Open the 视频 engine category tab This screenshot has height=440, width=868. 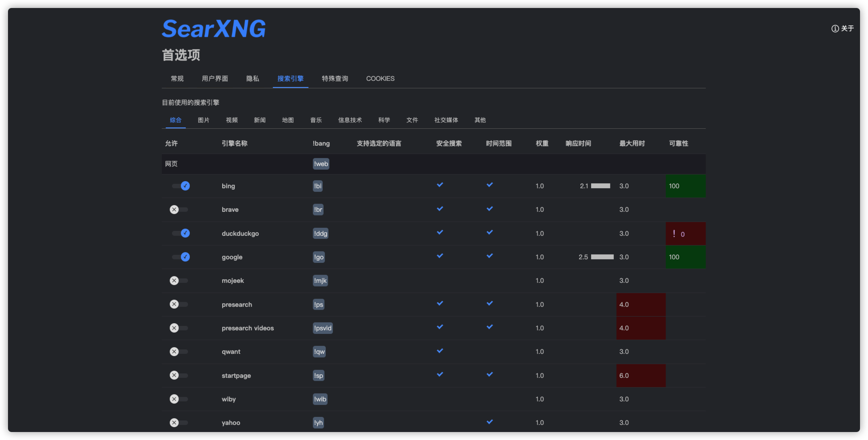click(x=232, y=120)
